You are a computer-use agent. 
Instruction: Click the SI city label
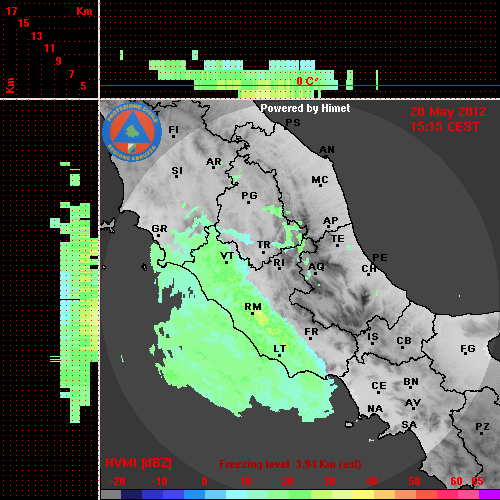[177, 171]
